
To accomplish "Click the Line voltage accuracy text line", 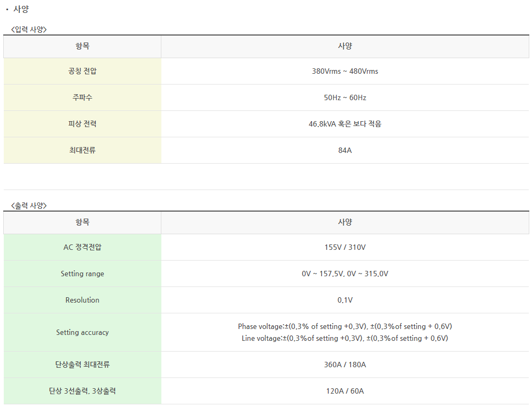I will pos(345,338).
